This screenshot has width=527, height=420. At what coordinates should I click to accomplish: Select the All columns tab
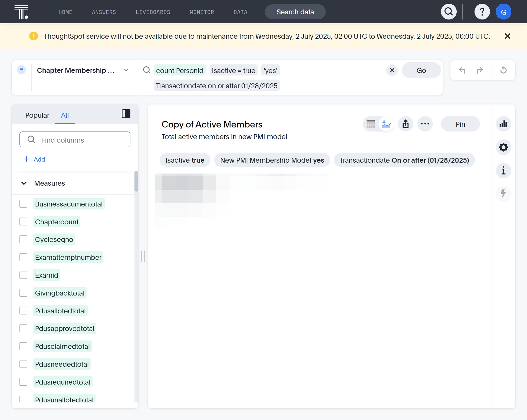(65, 115)
